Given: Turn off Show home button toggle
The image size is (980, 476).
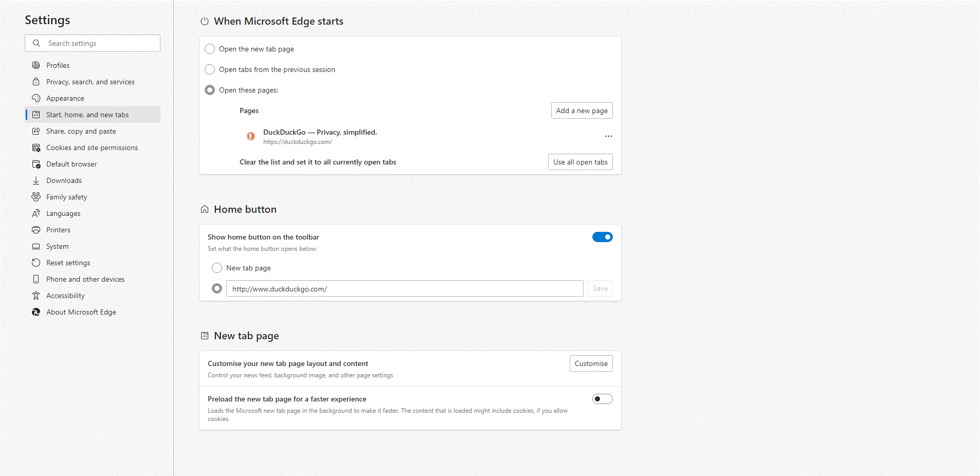Looking at the screenshot, I should 602,237.
